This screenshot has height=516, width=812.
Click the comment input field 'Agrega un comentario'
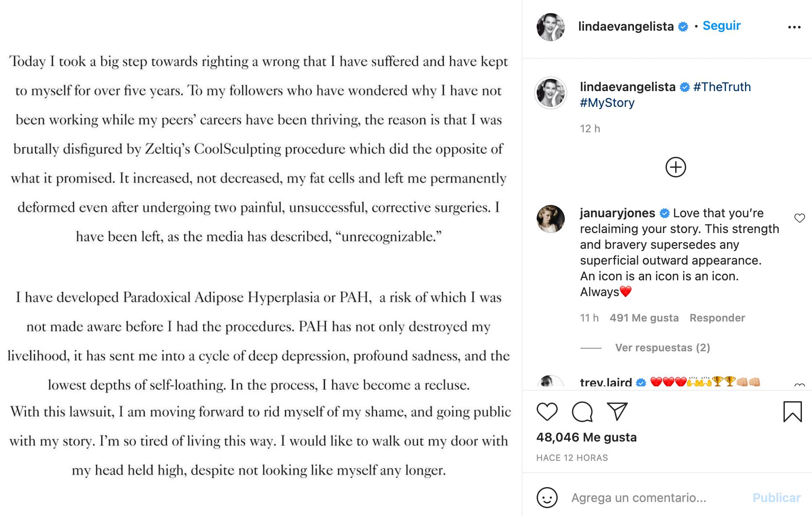[638, 498]
